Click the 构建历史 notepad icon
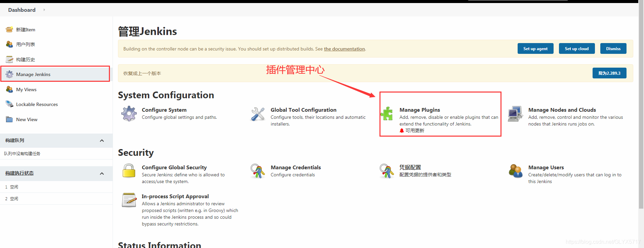This screenshot has height=248, width=644. pyautogui.click(x=9, y=60)
